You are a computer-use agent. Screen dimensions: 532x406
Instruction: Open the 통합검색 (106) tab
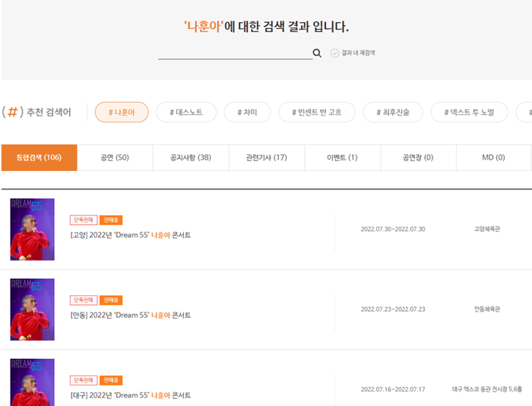39,157
